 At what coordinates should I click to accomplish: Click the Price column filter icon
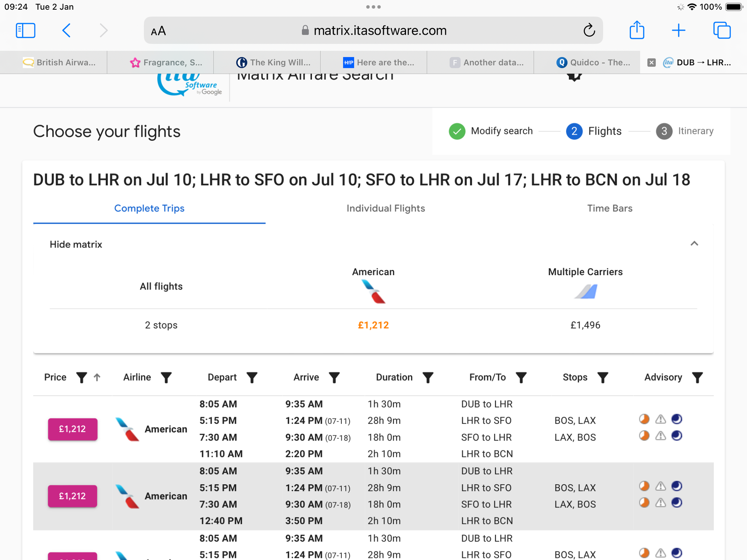[81, 377]
